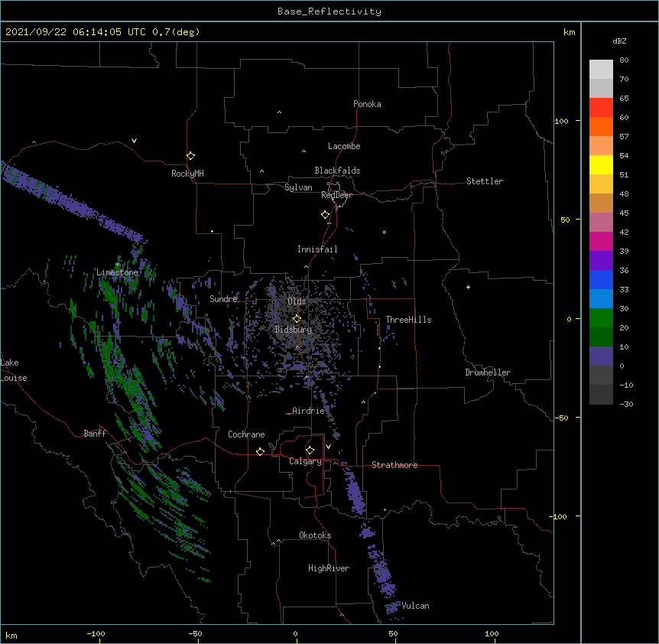Click the Drumheller city label

[488, 372]
